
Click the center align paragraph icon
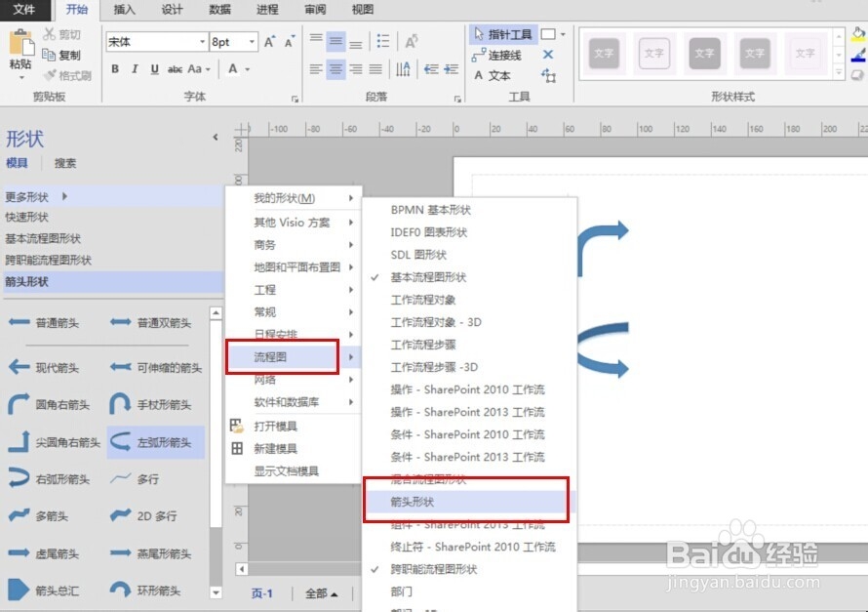point(335,69)
